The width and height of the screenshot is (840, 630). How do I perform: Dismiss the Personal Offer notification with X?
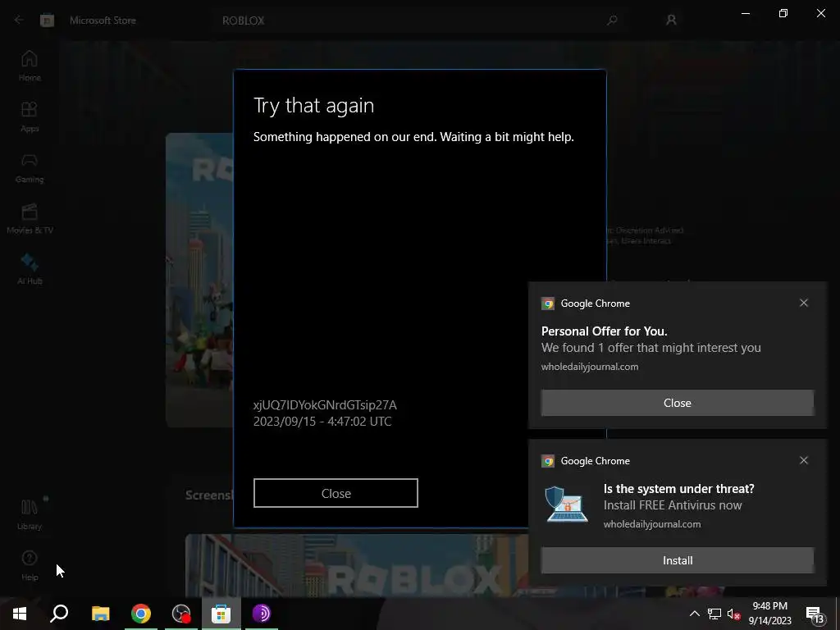(804, 304)
